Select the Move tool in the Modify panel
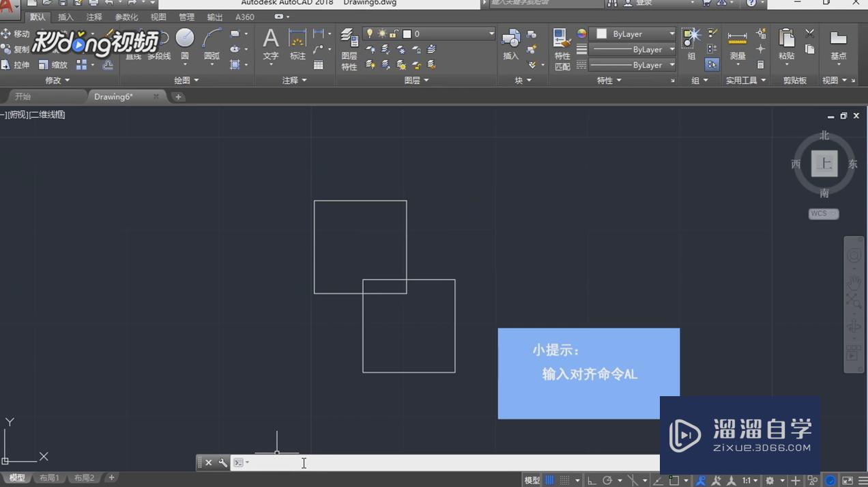This screenshot has height=487, width=868. pyautogui.click(x=17, y=33)
